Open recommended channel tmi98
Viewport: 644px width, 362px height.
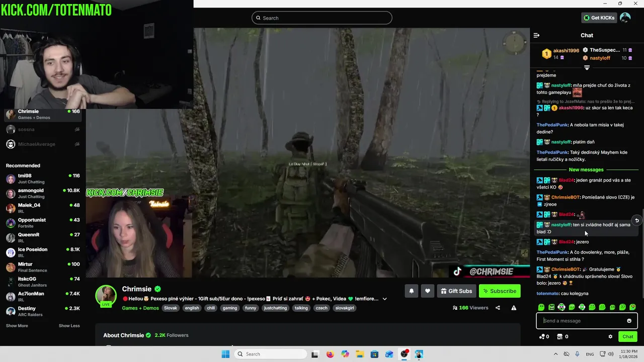tap(43, 179)
